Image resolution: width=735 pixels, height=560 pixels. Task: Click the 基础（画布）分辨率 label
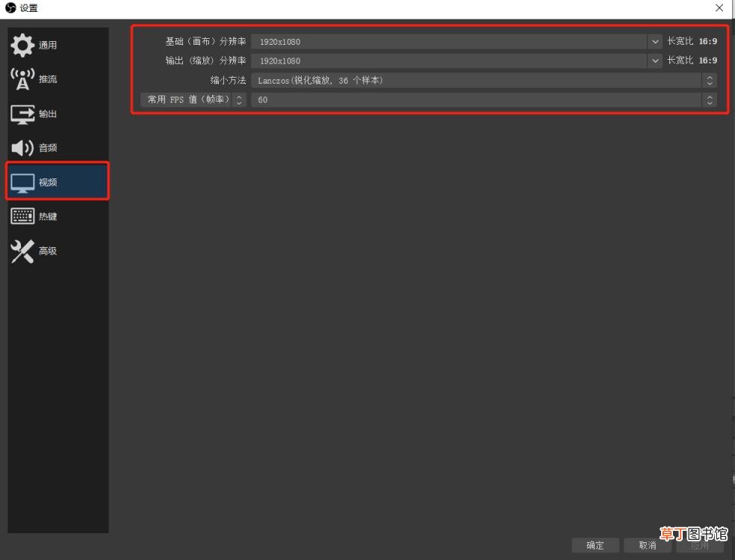click(205, 42)
